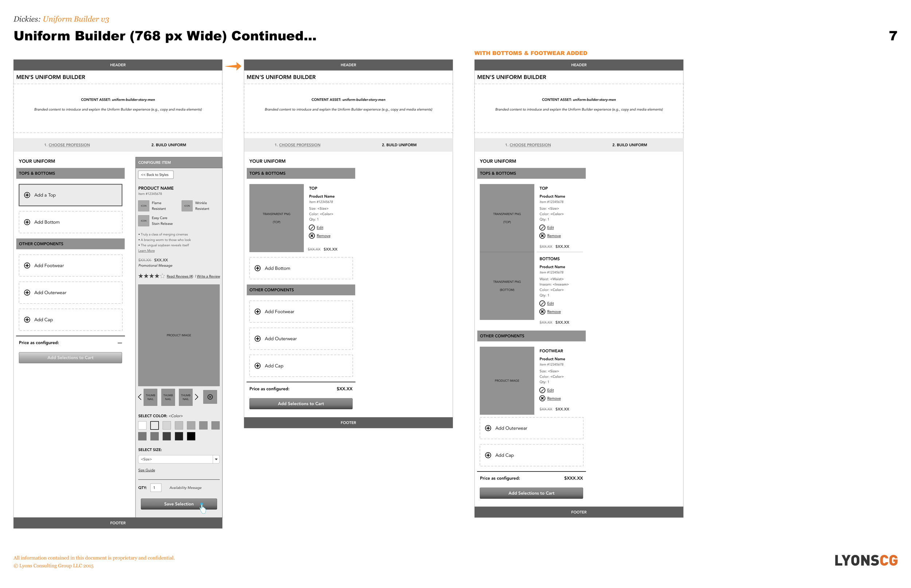The width and height of the screenshot is (911, 588).
Task: Open the Select Size dropdown
Action: tap(175, 459)
